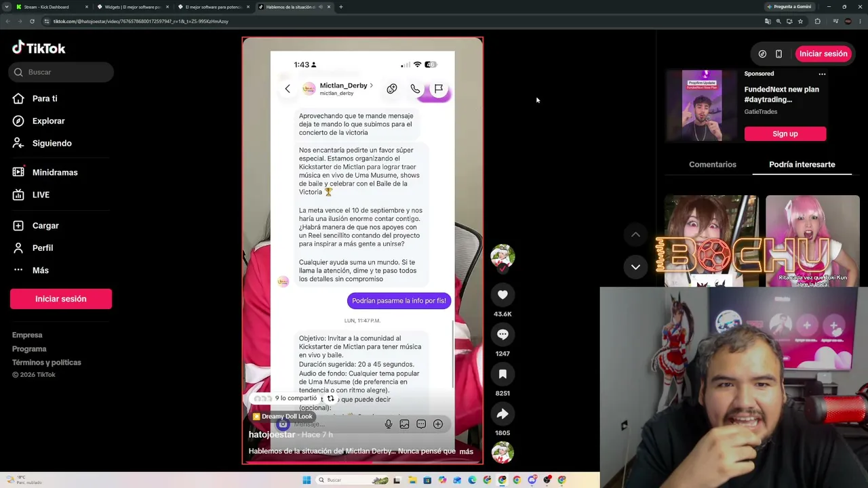Select the Podría interesarte tab
The image size is (868, 488).
tap(802, 165)
